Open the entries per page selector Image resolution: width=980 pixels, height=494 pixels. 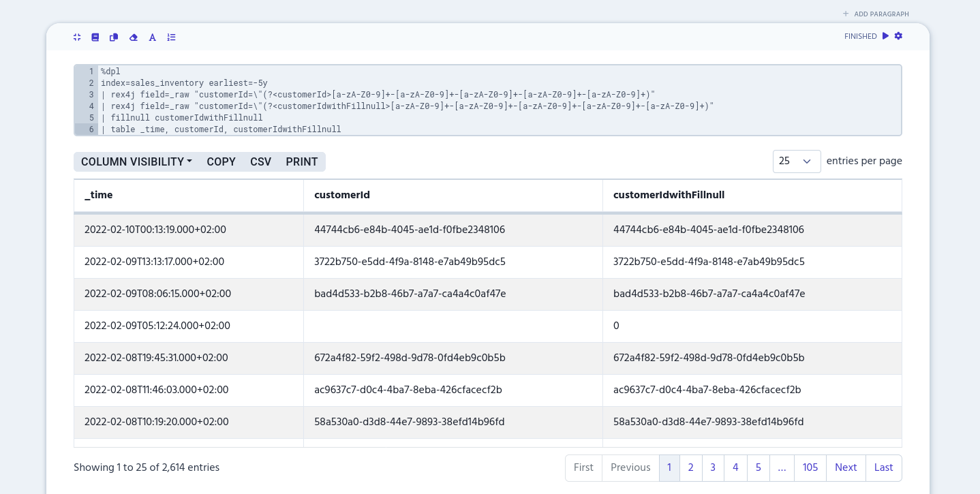click(796, 161)
